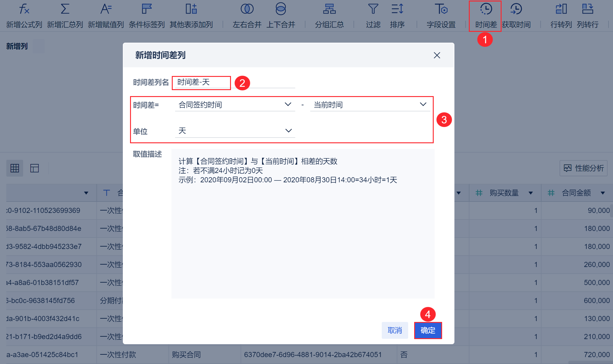Screen dimensions: 613x364
Task: Select the cell 21-b171-b9ed2d4a9dd6
Action: [x=51, y=337]
